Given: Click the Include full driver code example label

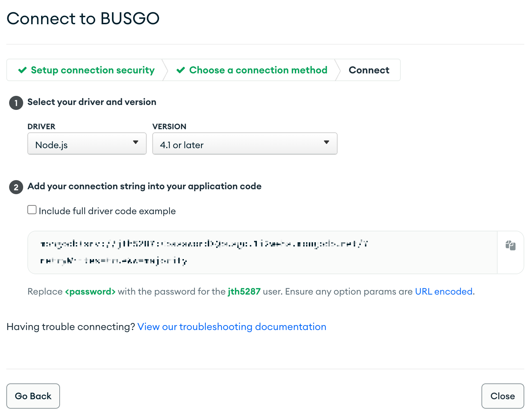Looking at the screenshot, I should (107, 211).
